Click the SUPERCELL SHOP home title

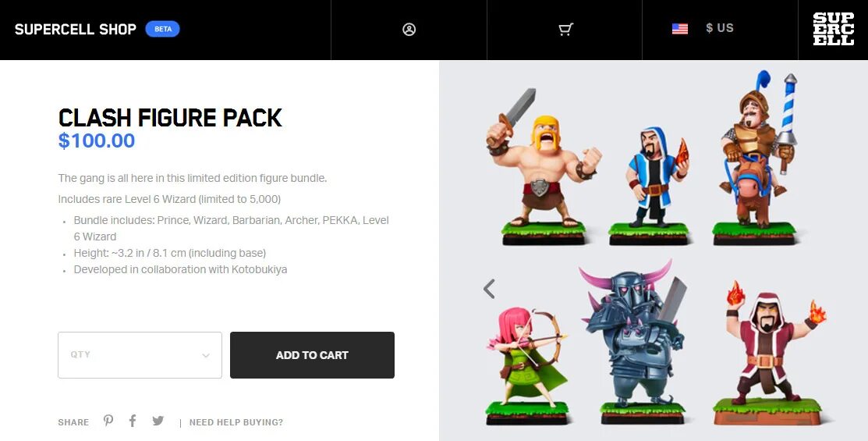[76, 30]
